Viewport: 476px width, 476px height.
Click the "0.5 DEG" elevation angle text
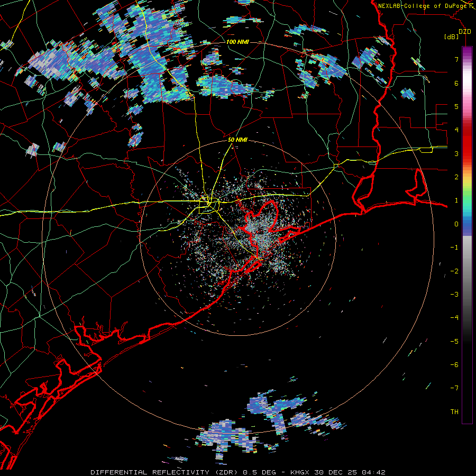click(259, 472)
